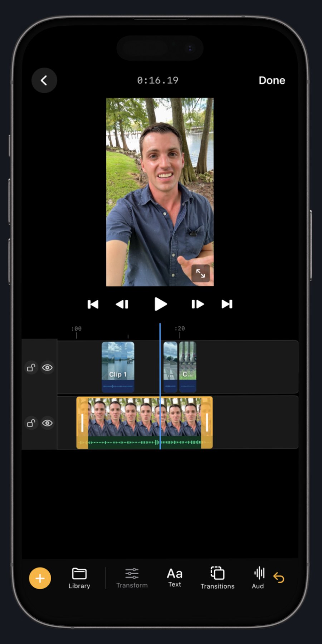Grab the right trim handle of selected clip
322x644 pixels.
coord(207,423)
